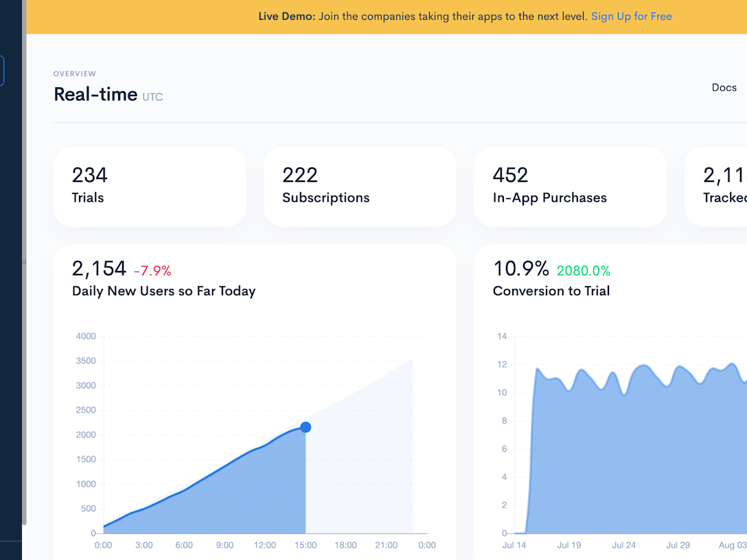
Task: Open the 452 In-App Purchases card
Action: 569,186
